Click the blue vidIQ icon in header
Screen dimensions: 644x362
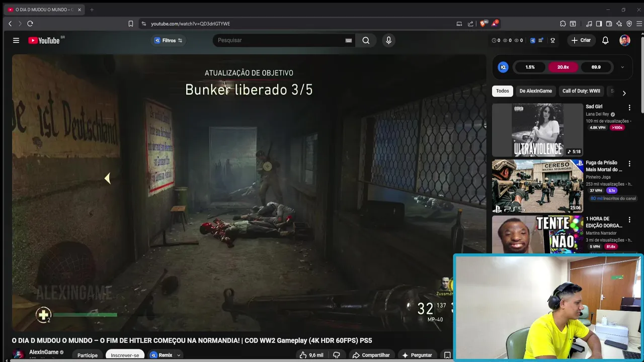[x=532, y=40]
